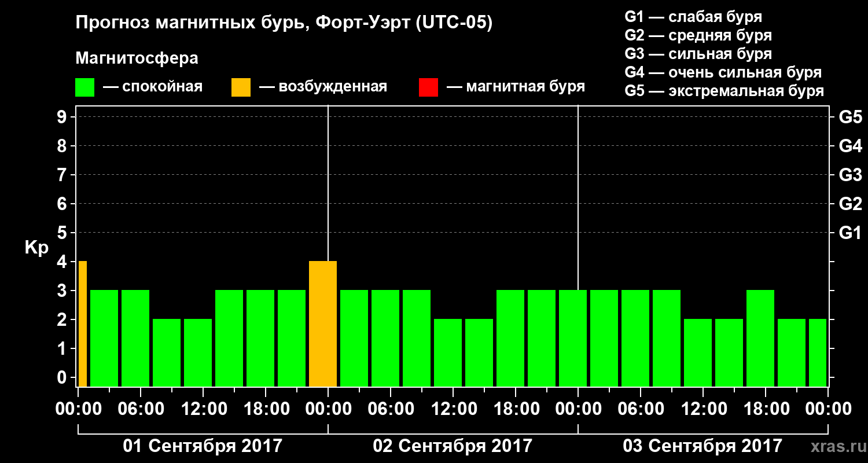Click the narrow orange bar at chart start
The width and height of the screenshot is (868, 463).
coord(83,324)
